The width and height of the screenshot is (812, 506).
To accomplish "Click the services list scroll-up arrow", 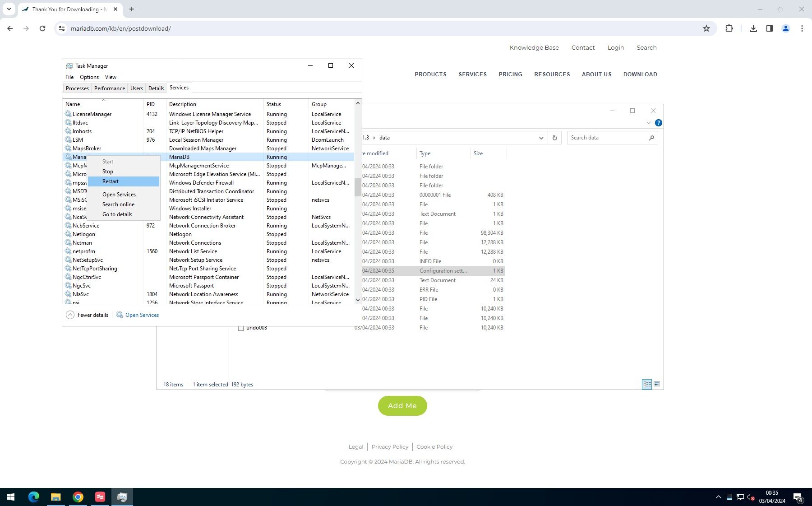I will point(358,103).
